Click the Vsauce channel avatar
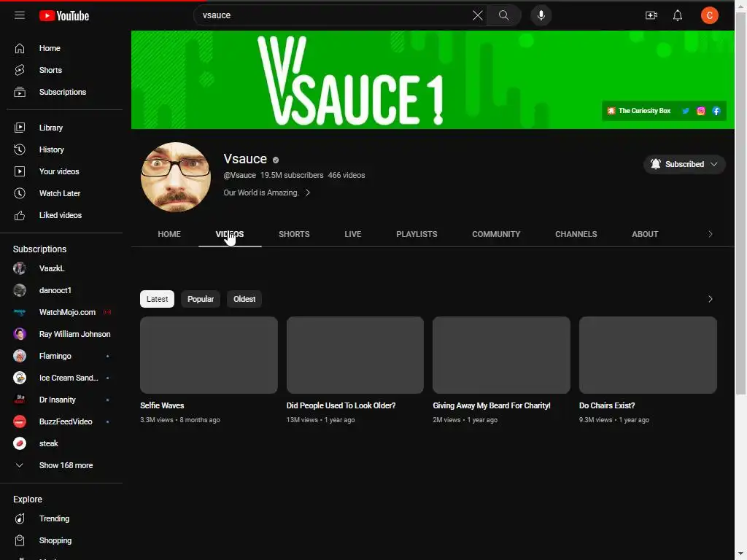Screen dimensions: 747x560 click(176, 177)
